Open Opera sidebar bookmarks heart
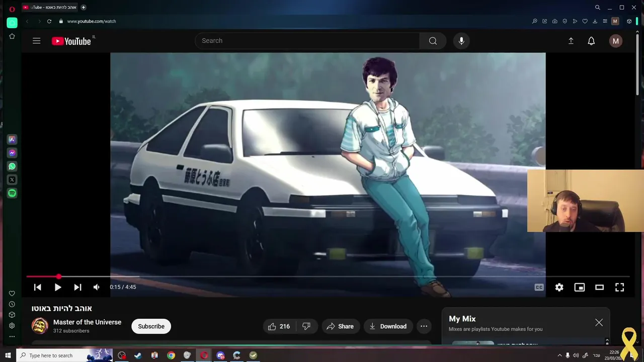The image size is (644, 362). 12,294
